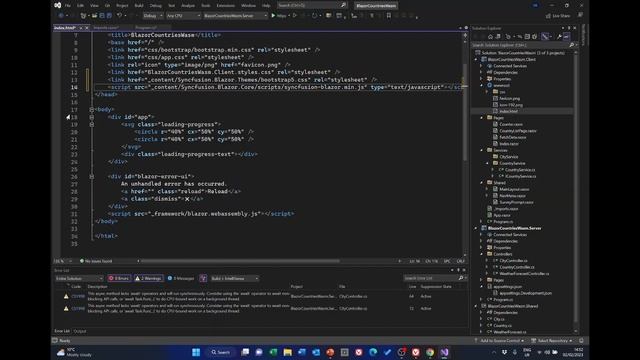640x360 pixels.
Task: Click the Collapse All icon in Solution Explorer
Action: pyautogui.click(x=527, y=37)
